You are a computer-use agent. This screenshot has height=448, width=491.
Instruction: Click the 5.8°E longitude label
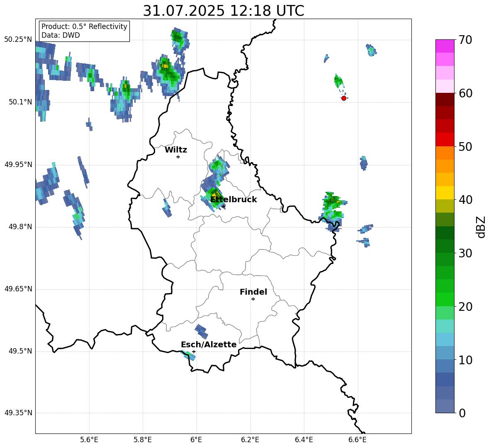[143, 440]
